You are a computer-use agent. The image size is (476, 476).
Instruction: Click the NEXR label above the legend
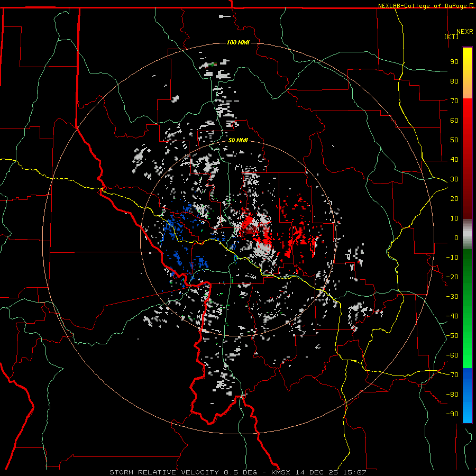click(465, 32)
